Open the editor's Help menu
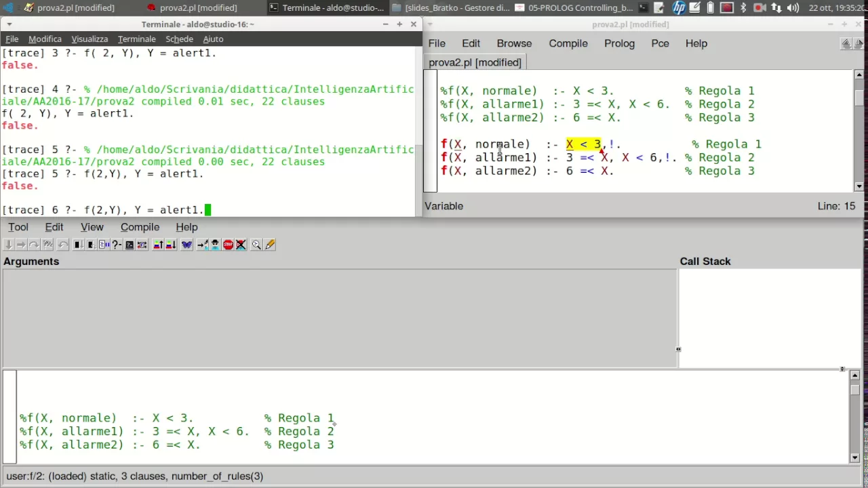The width and height of the screenshot is (868, 488). tap(696, 43)
